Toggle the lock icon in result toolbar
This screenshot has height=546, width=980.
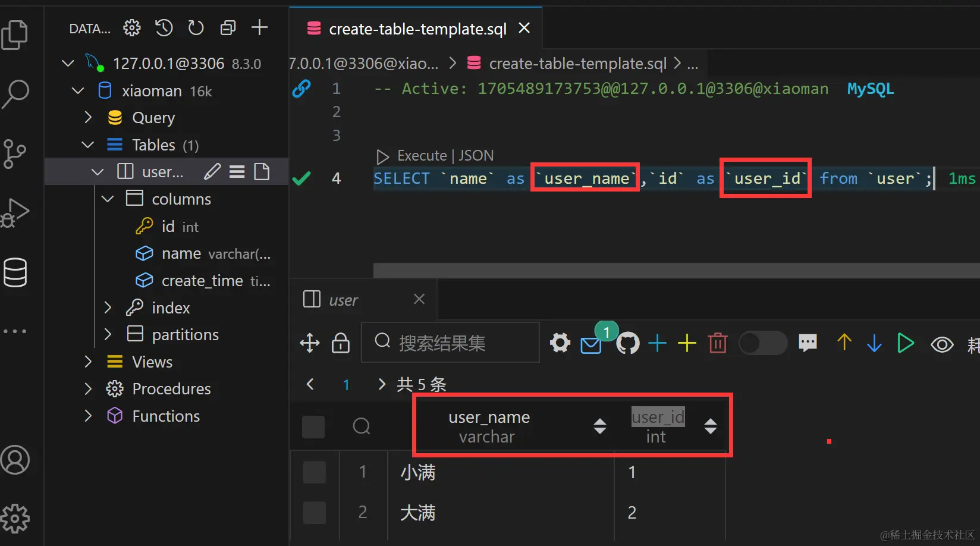341,343
